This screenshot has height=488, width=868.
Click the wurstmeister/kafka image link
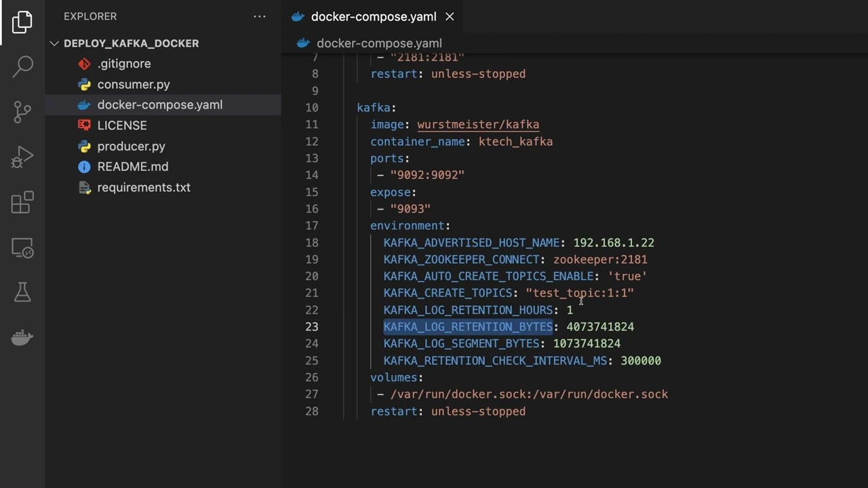click(x=478, y=125)
